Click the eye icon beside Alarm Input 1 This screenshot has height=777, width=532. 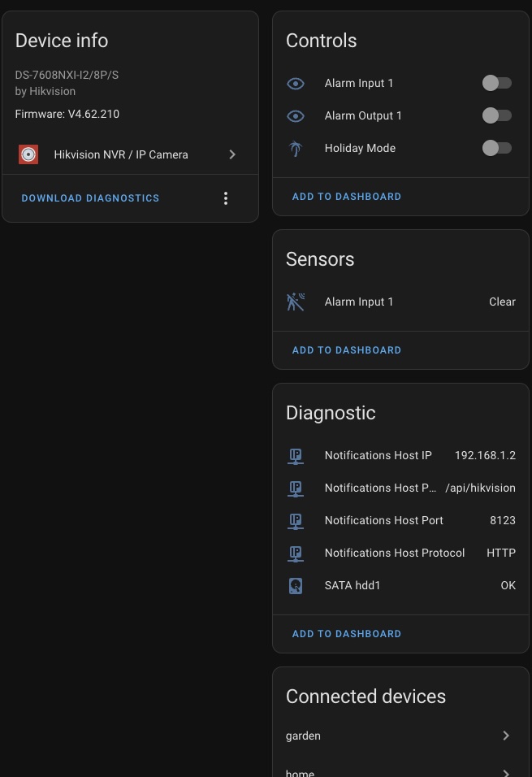[x=296, y=83]
